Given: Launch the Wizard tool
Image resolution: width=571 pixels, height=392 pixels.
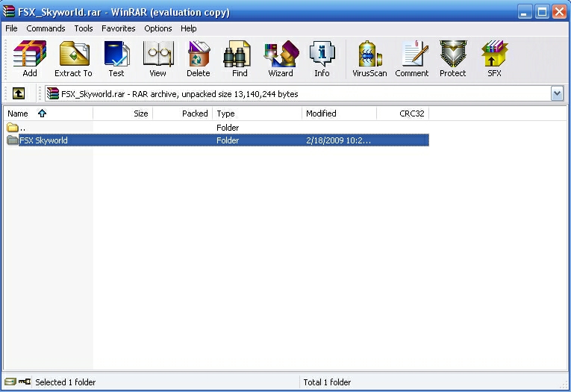Looking at the screenshot, I should tap(281, 59).
